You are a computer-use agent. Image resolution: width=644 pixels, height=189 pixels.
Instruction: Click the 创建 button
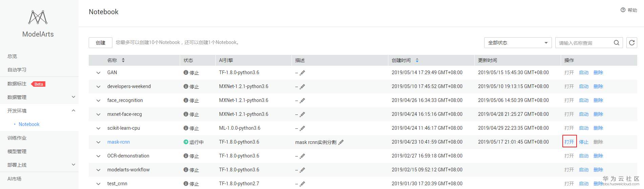click(x=101, y=43)
